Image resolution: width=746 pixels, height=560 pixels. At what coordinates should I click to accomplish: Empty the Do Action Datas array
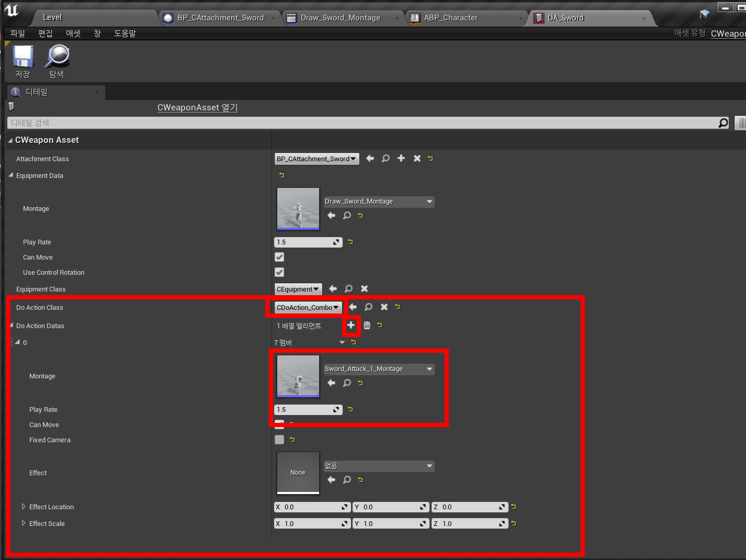[367, 325]
